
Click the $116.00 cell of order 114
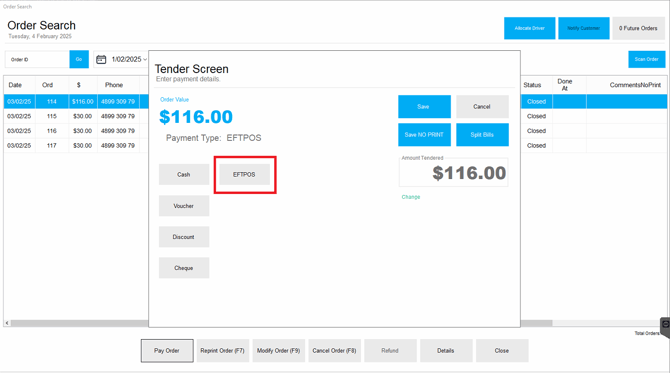click(x=82, y=101)
